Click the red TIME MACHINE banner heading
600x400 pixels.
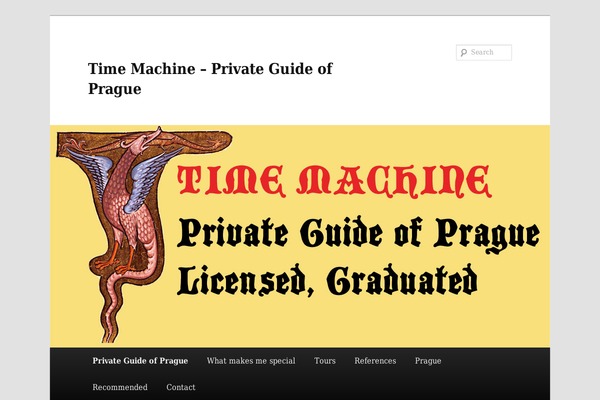pyautogui.click(x=333, y=181)
